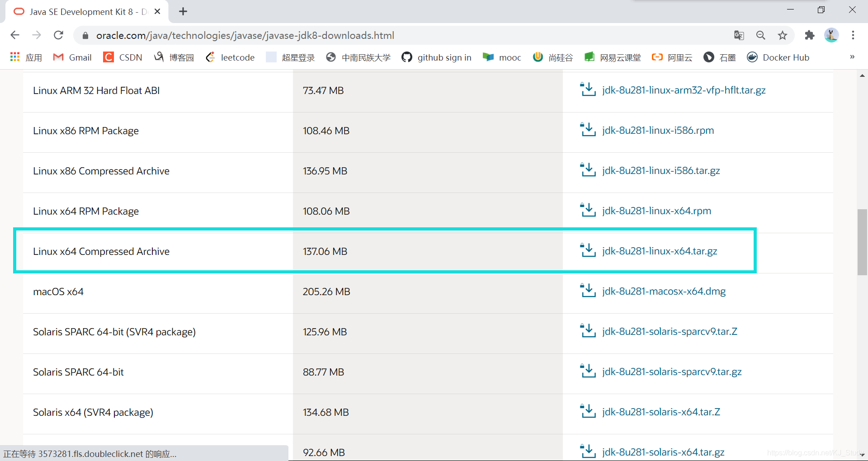868x461 pixels.
Task: Click the download icon beside jdk-8u281-solaris-x64.tar.Z
Action: coord(588,411)
